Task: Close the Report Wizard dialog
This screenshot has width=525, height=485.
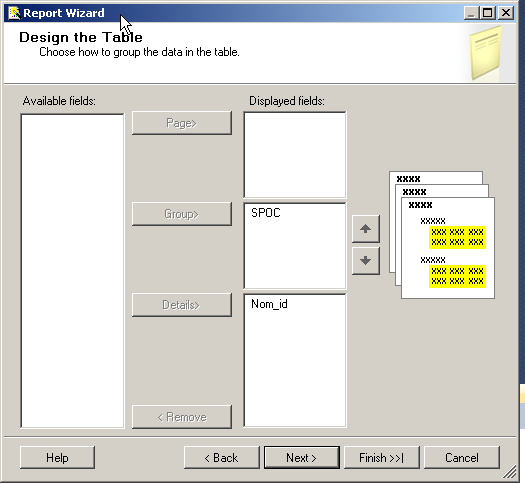Action: 506,13
